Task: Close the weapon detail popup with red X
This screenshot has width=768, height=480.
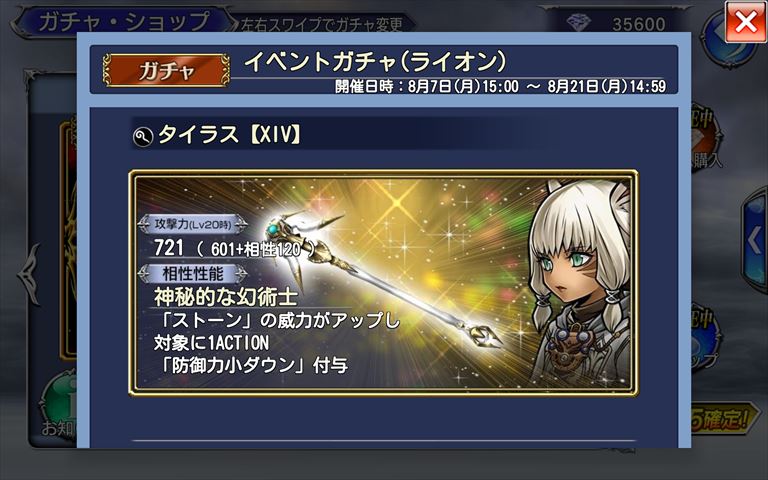Action: tap(745, 22)
